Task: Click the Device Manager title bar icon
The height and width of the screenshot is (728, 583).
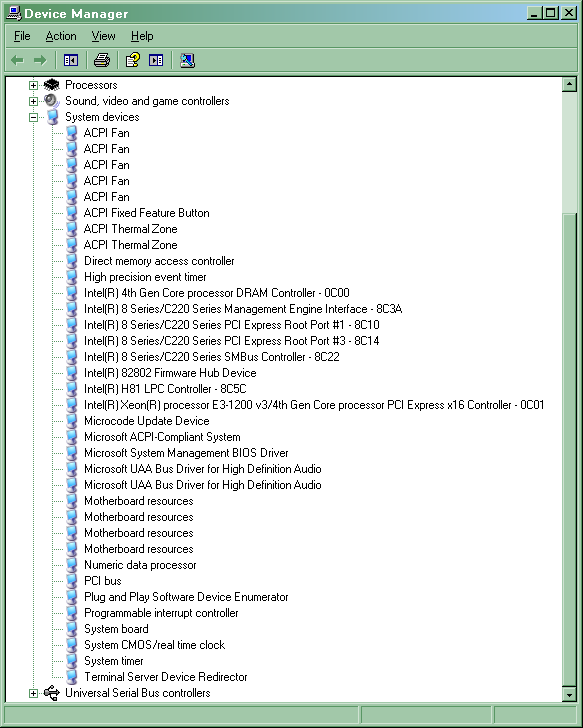Action: [13, 13]
